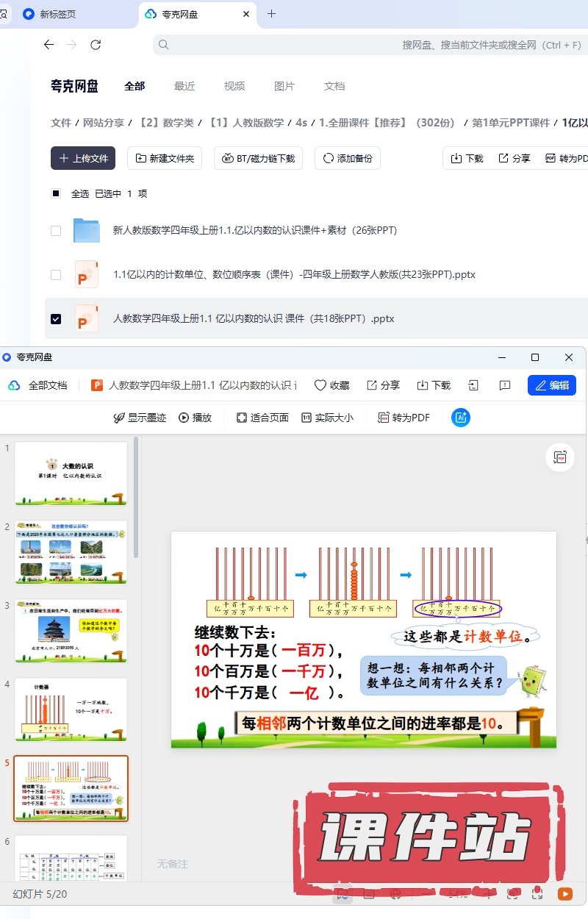Select checkbox for 新人教版数学 folder
588x919 pixels.
coord(56,231)
